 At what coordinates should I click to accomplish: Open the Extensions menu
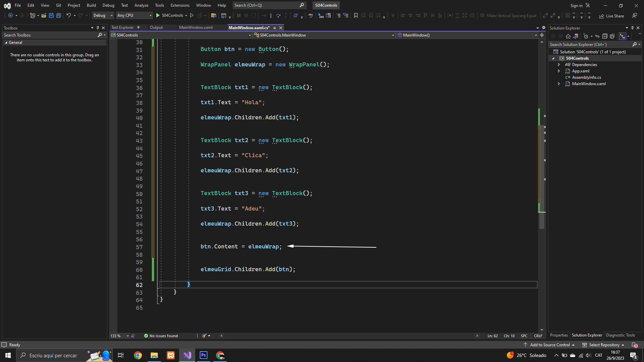coord(180,5)
